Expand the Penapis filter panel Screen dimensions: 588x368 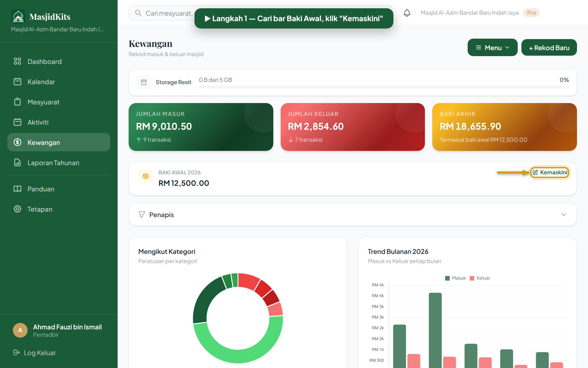point(353,214)
